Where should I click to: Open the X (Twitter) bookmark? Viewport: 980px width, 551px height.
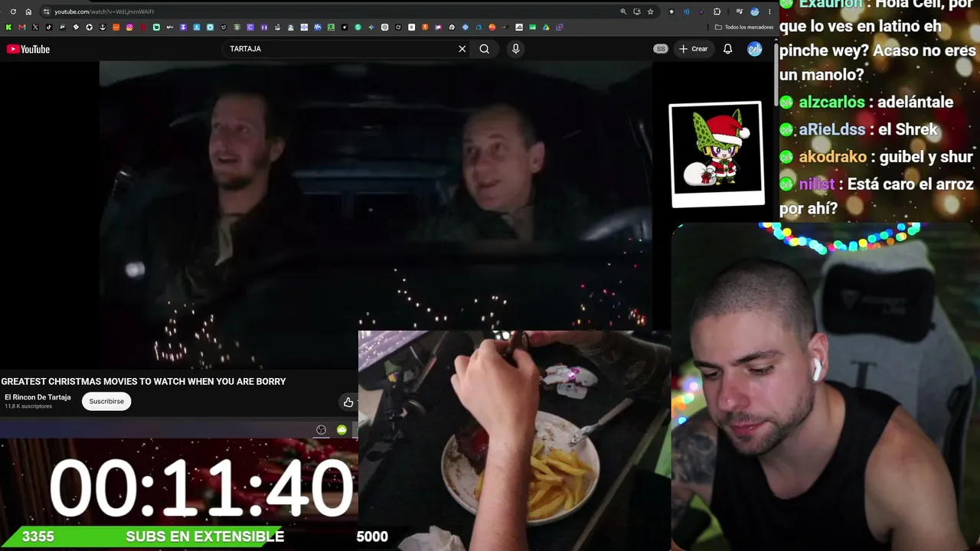[35, 28]
